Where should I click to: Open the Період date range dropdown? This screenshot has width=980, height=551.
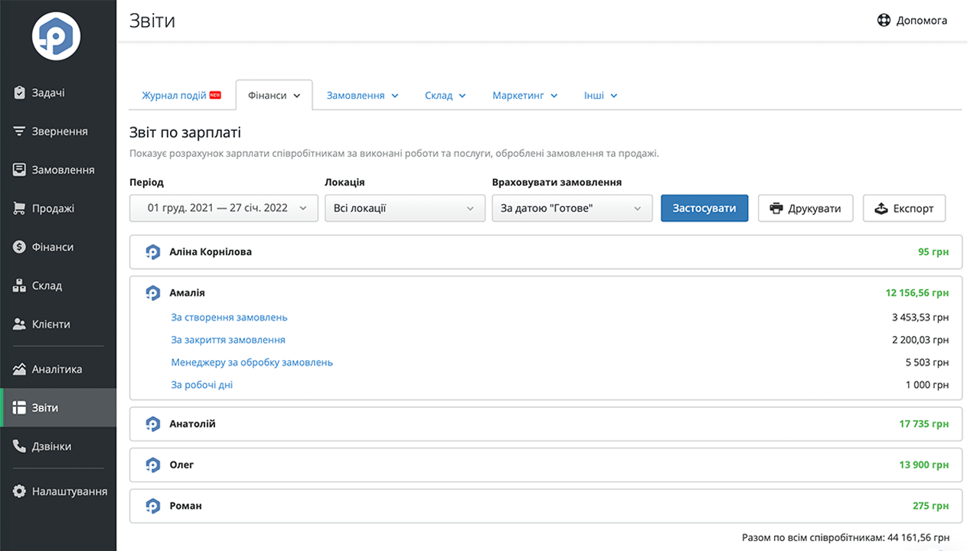coord(224,208)
